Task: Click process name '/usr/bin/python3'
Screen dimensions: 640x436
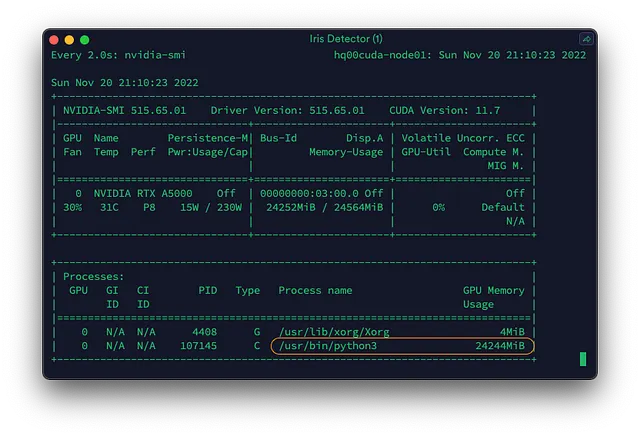Action: [x=328, y=346]
